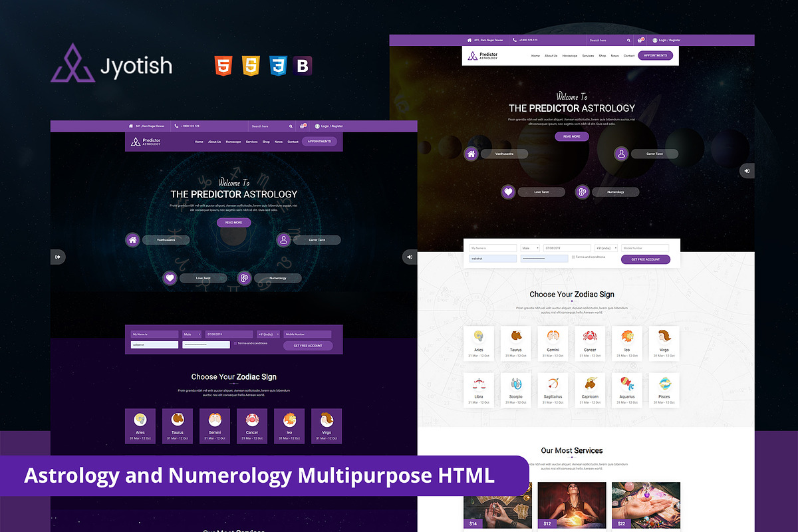Open the $14 service thumbnail
Screen dimensions: 798x532
497,507
